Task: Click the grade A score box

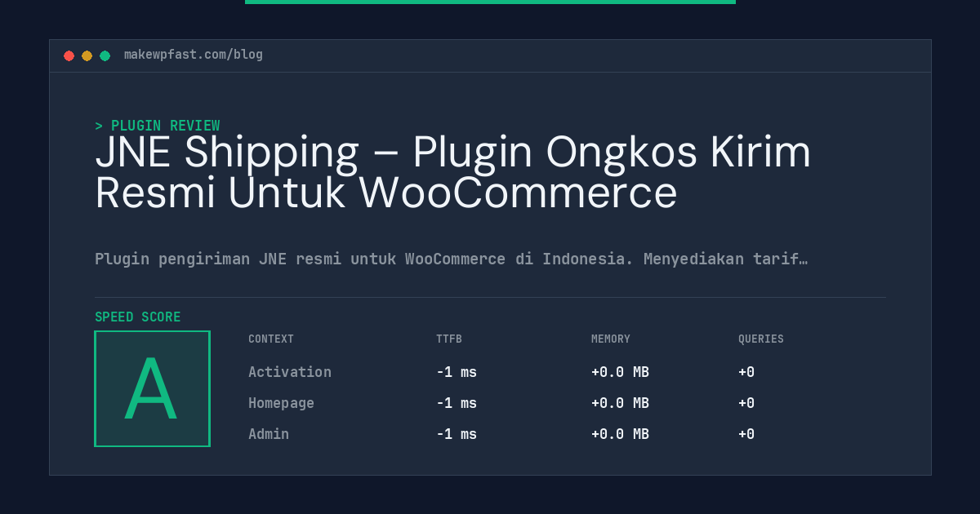Action: point(152,388)
